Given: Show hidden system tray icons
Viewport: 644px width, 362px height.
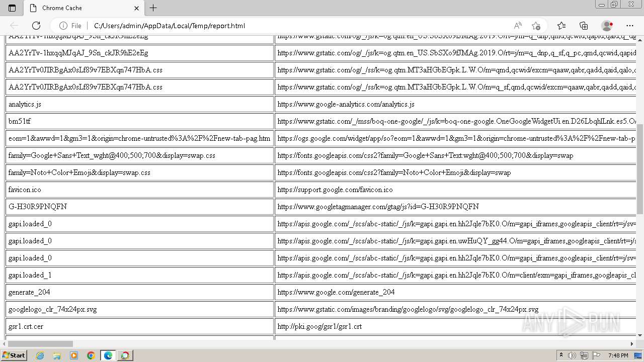Looking at the screenshot, I should pyautogui.click(x=561, y=355).
